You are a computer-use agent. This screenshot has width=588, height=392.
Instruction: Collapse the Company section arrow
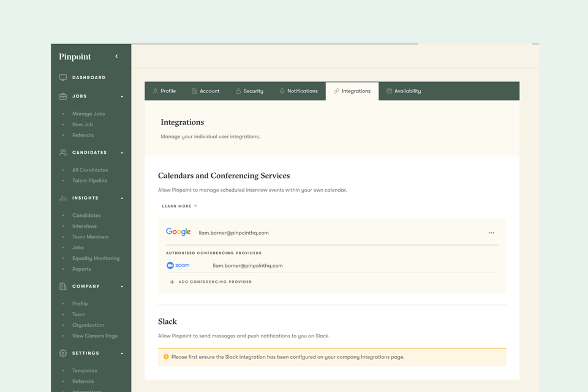click(122, 287)
